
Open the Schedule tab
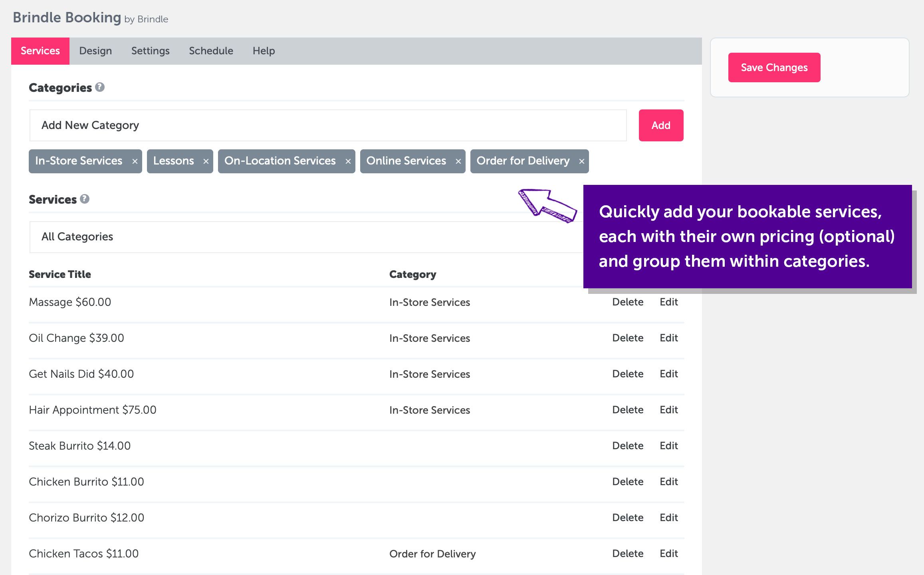pos(211,51)
